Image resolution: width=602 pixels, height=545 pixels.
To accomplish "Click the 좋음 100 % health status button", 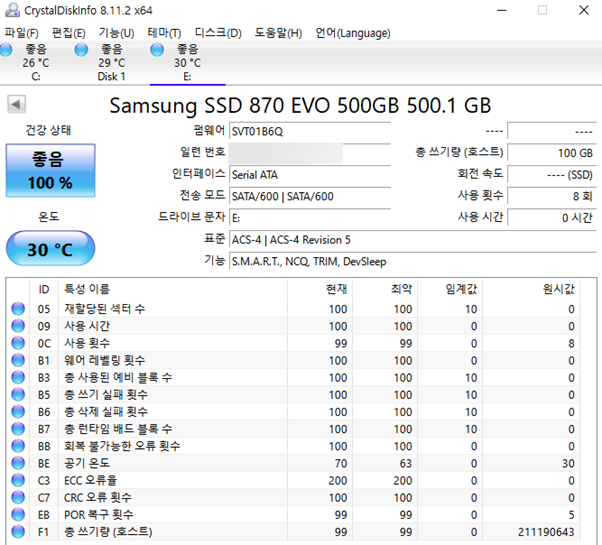I will (50, 171).
